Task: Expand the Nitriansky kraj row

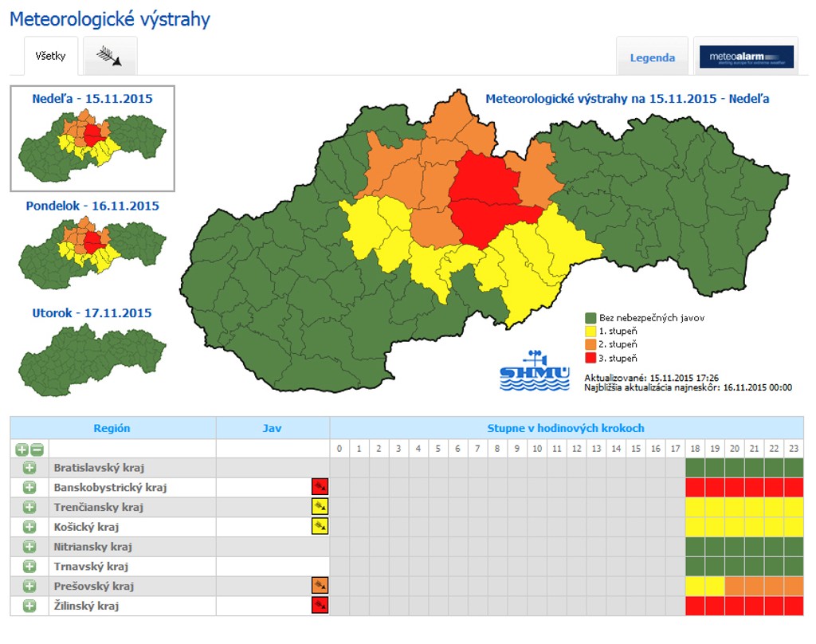Action: point(29,547)
